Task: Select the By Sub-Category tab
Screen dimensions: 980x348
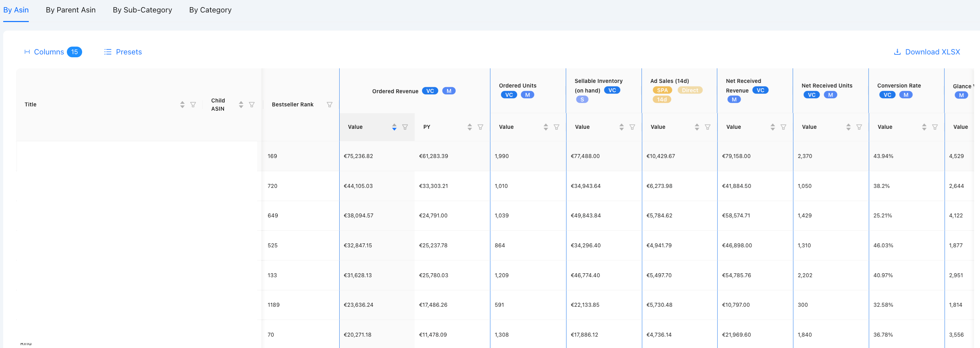Action: pyautogui.click(x=142, y=10)
